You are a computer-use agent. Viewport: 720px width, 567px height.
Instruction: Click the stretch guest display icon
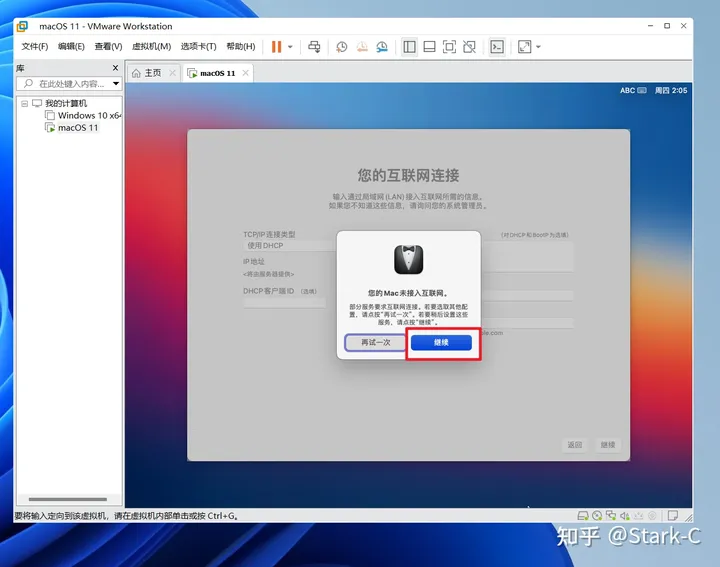click(x=524, y=46)
